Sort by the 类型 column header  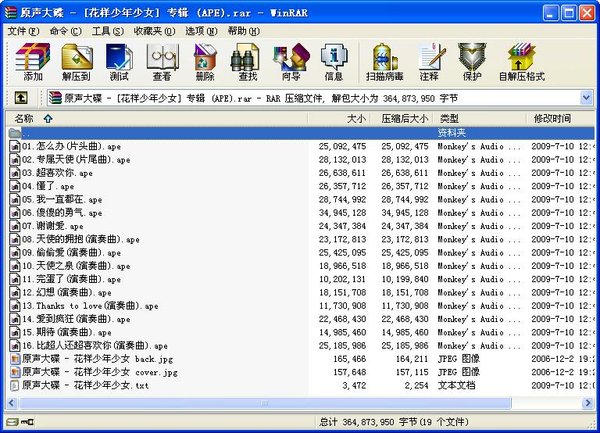[480, 119]
